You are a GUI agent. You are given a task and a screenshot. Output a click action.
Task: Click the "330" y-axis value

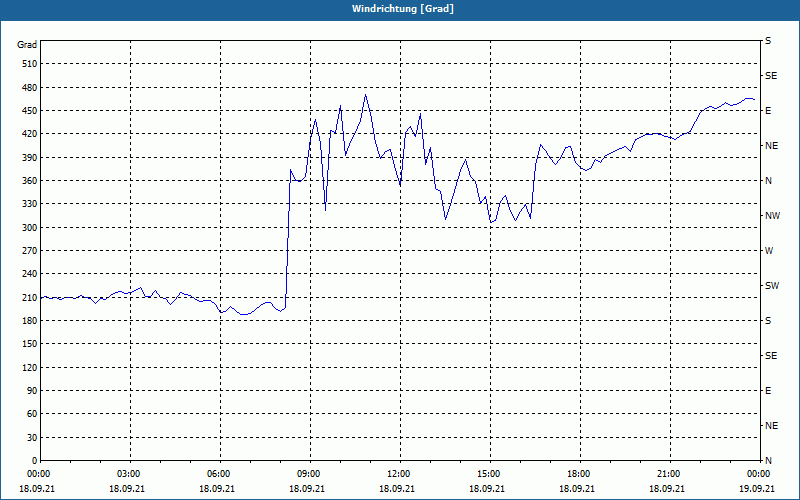pyautogui.click(x=30, y=204)
